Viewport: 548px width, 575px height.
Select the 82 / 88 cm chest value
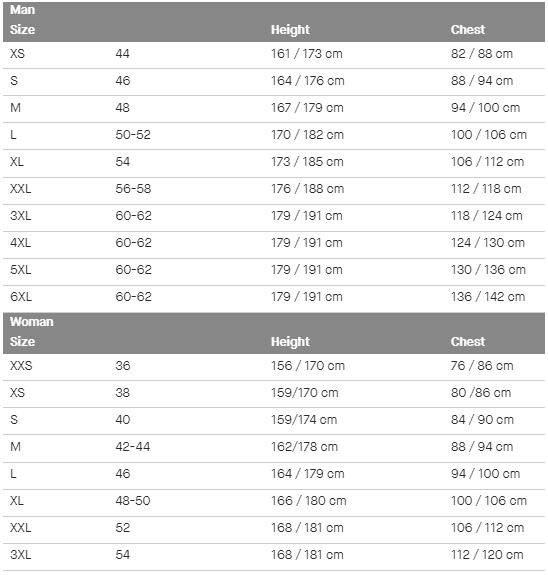(x=482, y=54)
